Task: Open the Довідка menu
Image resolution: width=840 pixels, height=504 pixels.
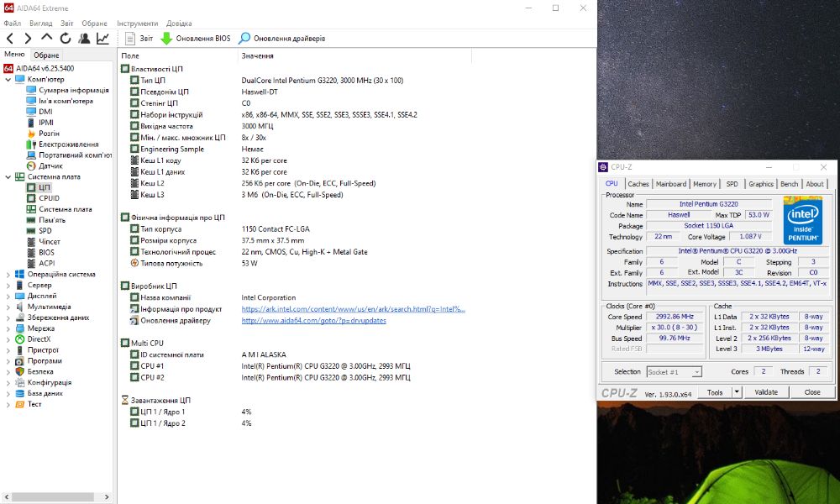Action: [x=179, y=23]
